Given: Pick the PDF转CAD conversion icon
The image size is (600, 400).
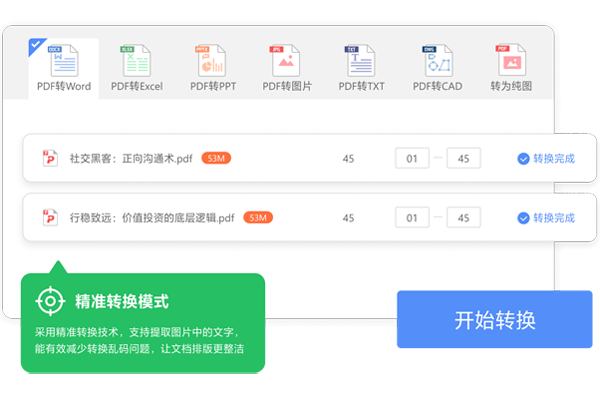Looking at the screenshot, I should point(436,62).
